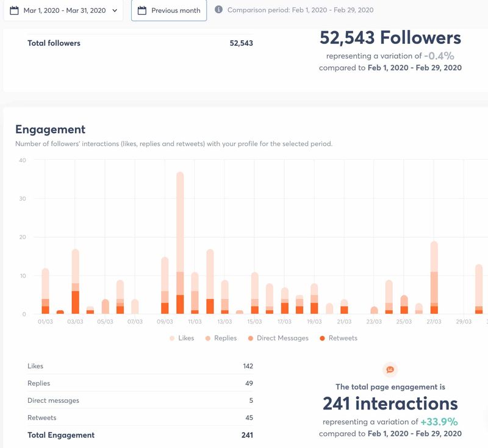The height and width of the screenshot is (448, 488).
Task: Click the +33.9% variation figure
Action: [x=439, y=422]
